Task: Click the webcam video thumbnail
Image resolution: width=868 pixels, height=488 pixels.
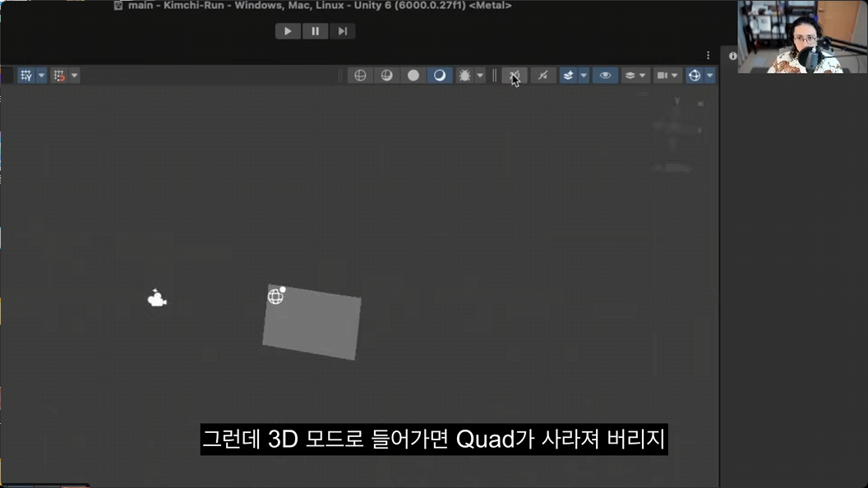Action: 803,36
